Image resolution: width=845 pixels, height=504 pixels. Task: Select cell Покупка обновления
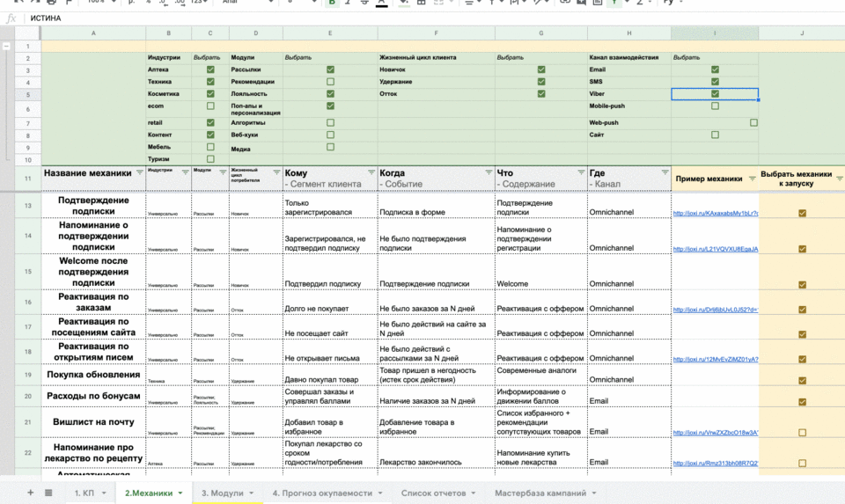pos(93,375)
